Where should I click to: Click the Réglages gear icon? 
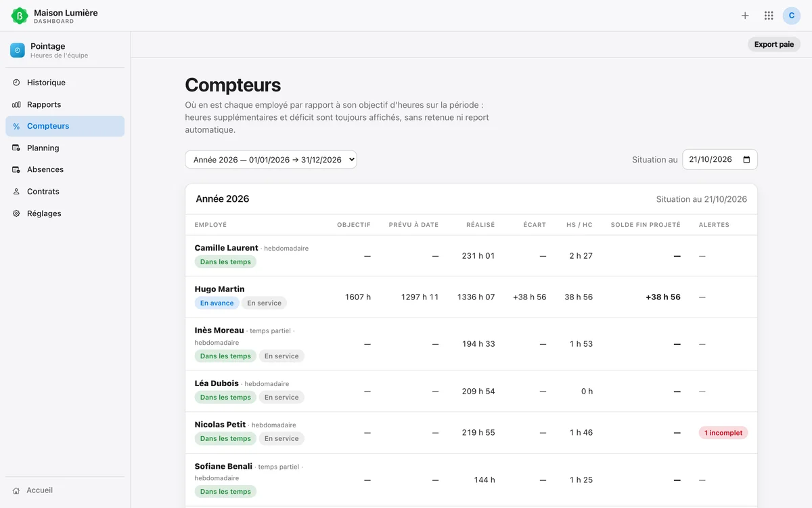pyautogui.click(x=16, y=213)
